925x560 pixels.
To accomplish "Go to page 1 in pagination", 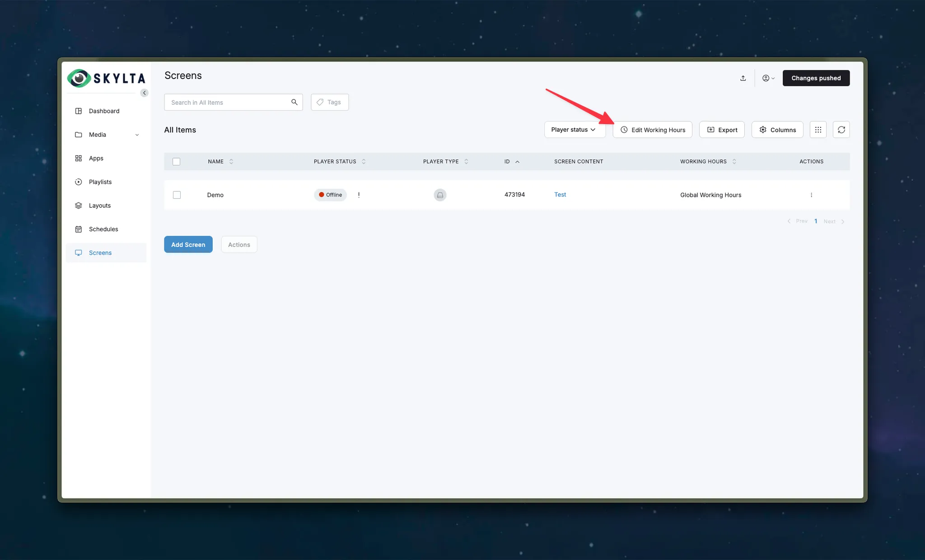I will tap(816, 221).
